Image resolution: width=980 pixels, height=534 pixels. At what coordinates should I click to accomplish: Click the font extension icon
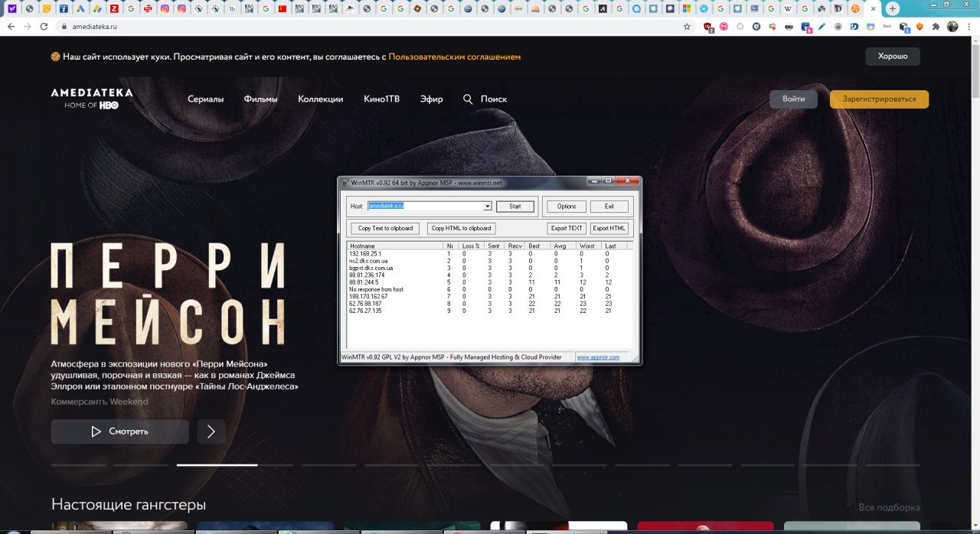(887, 26)
